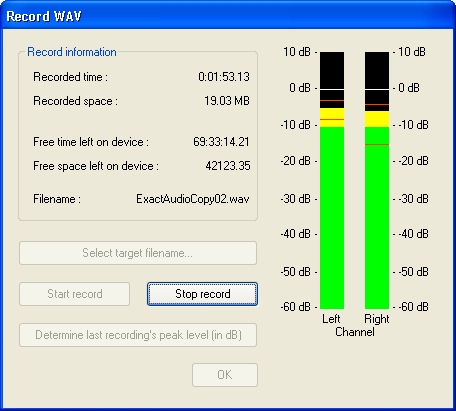Screen dimensions: 456x411
Task: Click the Start record button
Action: tap(75, 294)
